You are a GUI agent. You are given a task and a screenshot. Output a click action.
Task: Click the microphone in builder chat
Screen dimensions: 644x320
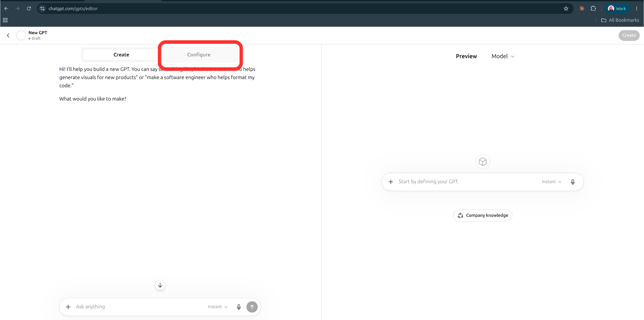[239, 307]
